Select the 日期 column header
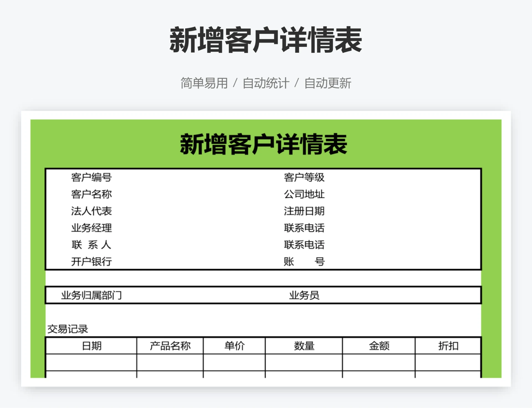 click(91, 346)
